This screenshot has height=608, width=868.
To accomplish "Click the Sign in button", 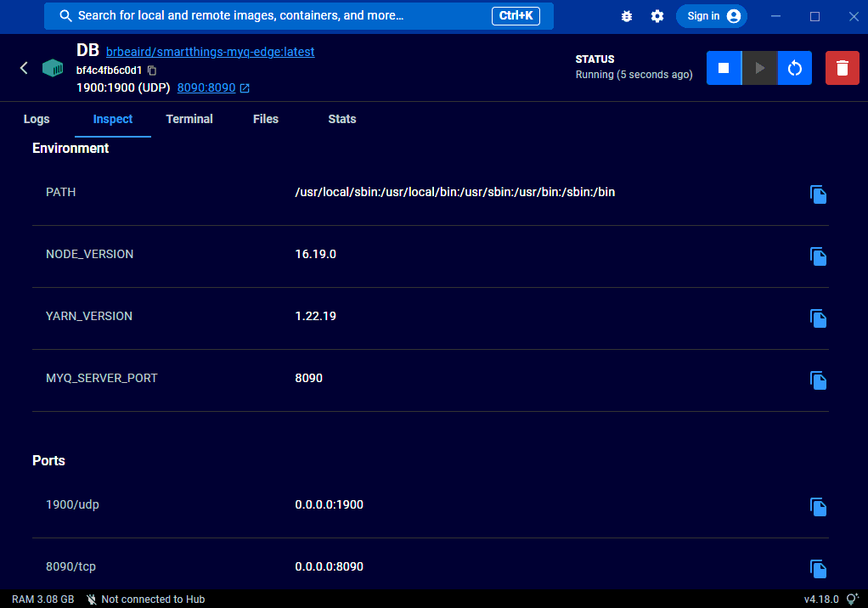I will coord(712,16).
